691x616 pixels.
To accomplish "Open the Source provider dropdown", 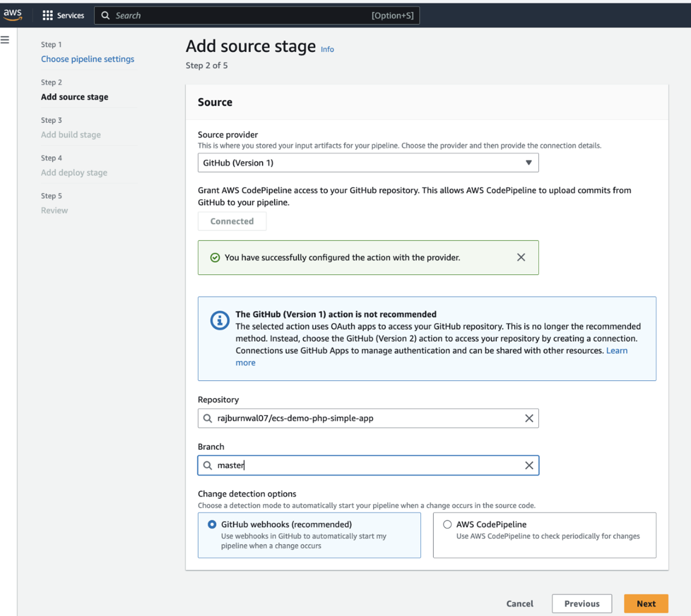I will 368,163.
